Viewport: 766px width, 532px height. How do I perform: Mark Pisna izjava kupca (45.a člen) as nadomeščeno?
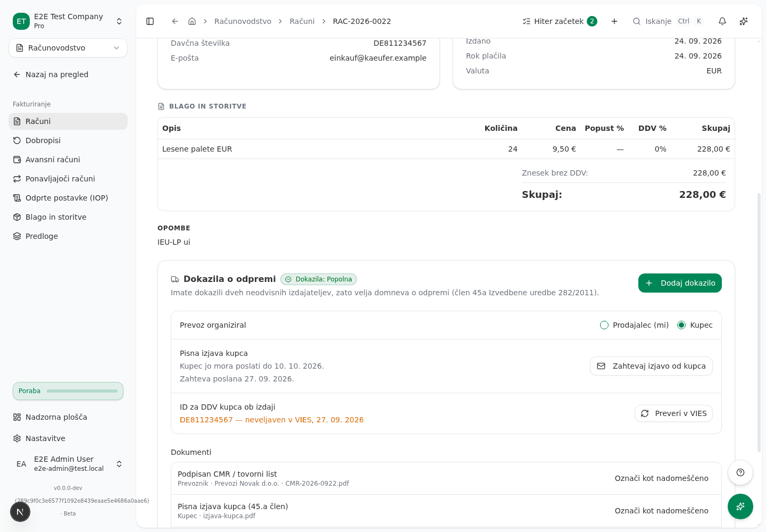[662, 511]
